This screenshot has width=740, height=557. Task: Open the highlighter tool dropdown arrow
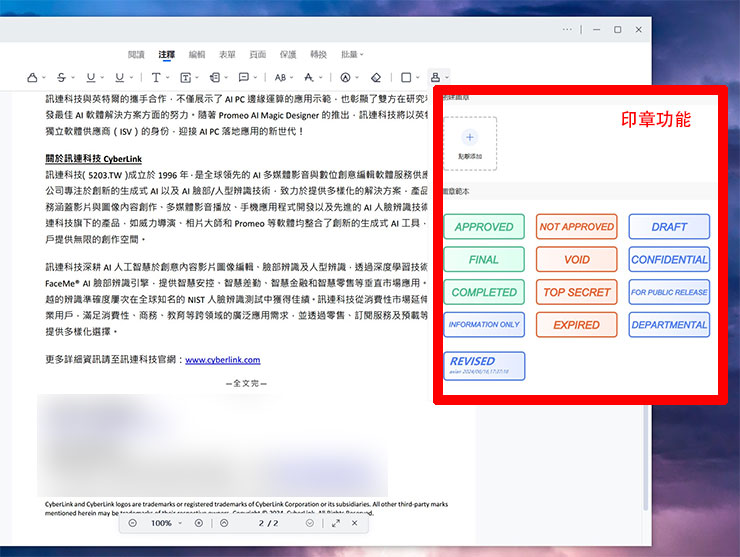point(43,78)
